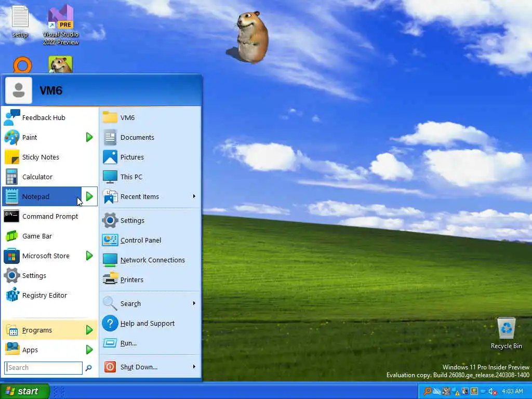The image size is (532, 399).
Task: Open Settings in left program list
Action: point(49,275)
